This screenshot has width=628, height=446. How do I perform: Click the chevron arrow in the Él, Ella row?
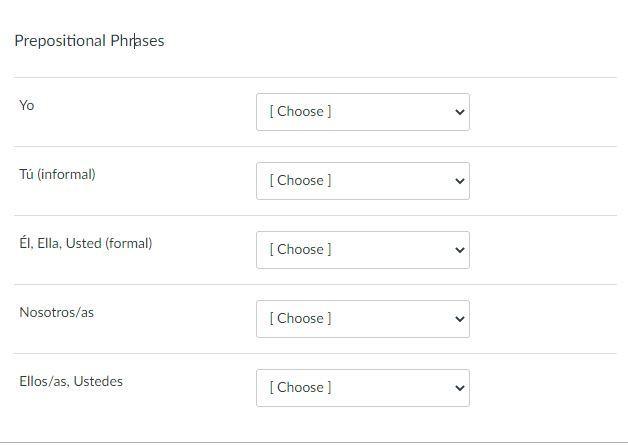point(459,250)
